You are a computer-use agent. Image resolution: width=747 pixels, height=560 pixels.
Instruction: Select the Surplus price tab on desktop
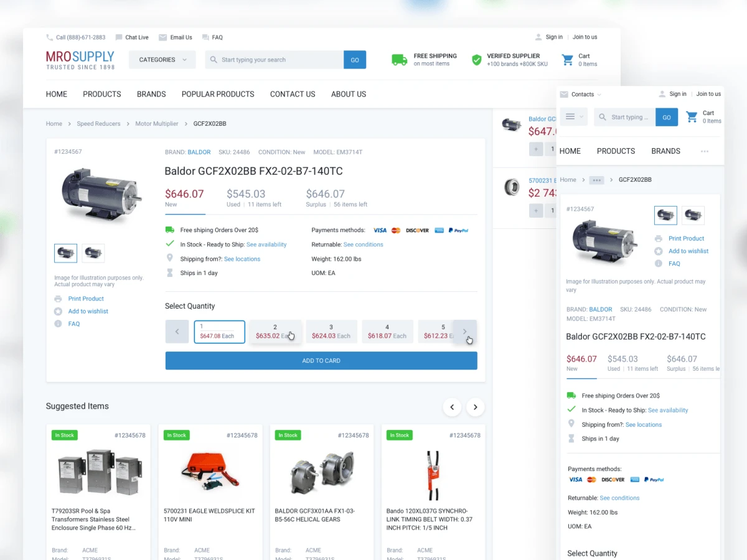tap(337, 198)
